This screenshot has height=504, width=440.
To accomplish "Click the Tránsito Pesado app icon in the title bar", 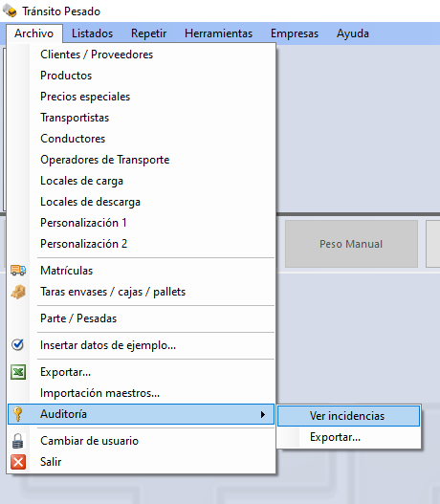I will coord(10,11).
